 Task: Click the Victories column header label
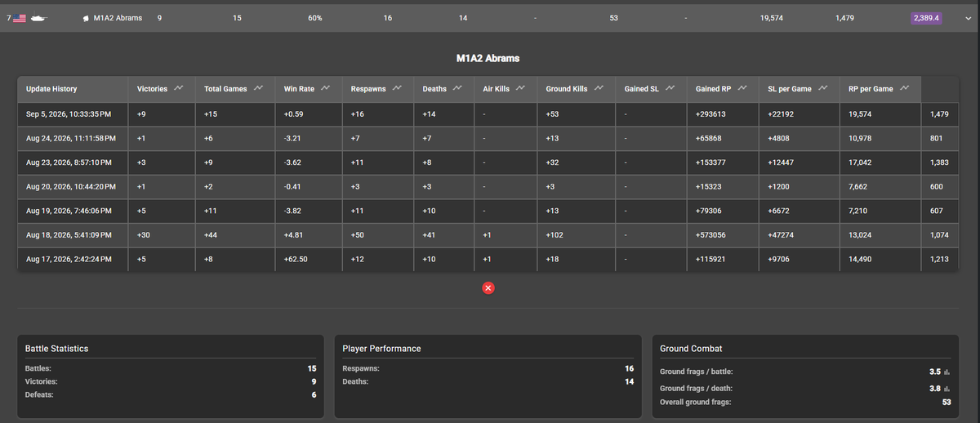(152, 88)
